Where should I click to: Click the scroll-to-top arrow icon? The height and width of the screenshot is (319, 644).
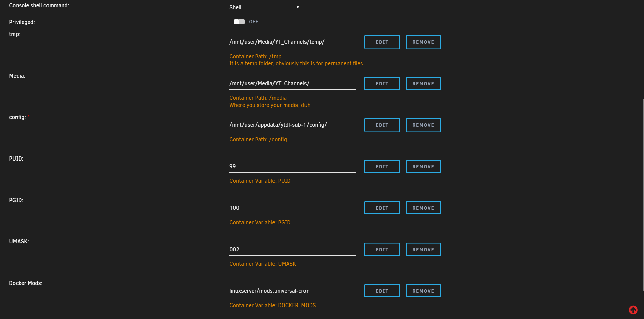[x=633, y=310]
